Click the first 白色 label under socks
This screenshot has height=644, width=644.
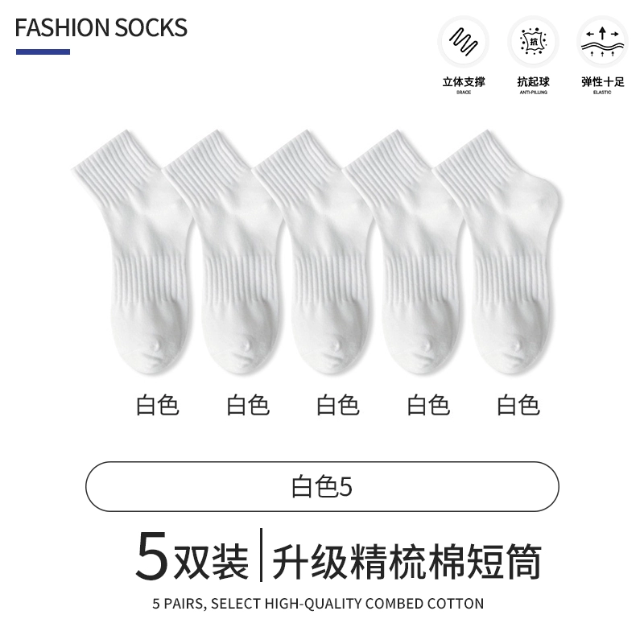(157, 405)
